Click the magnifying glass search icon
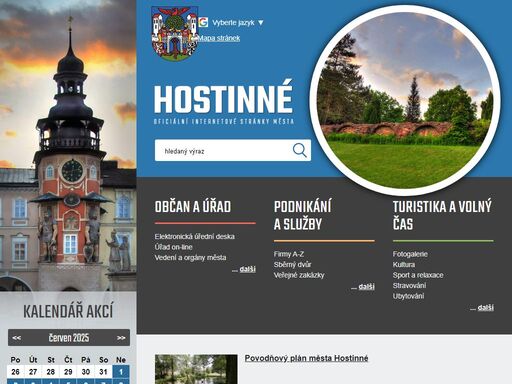Screen dimensions: 512x384 [299, 150]
